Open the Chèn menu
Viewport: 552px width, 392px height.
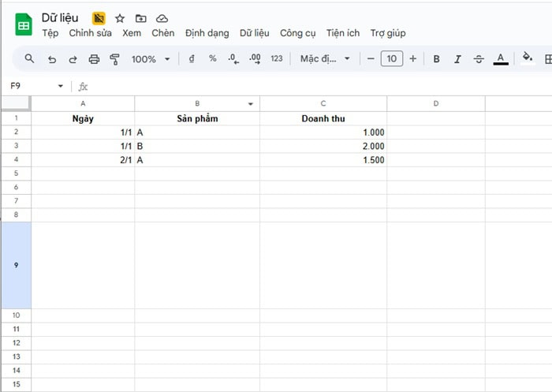[163, 33]
